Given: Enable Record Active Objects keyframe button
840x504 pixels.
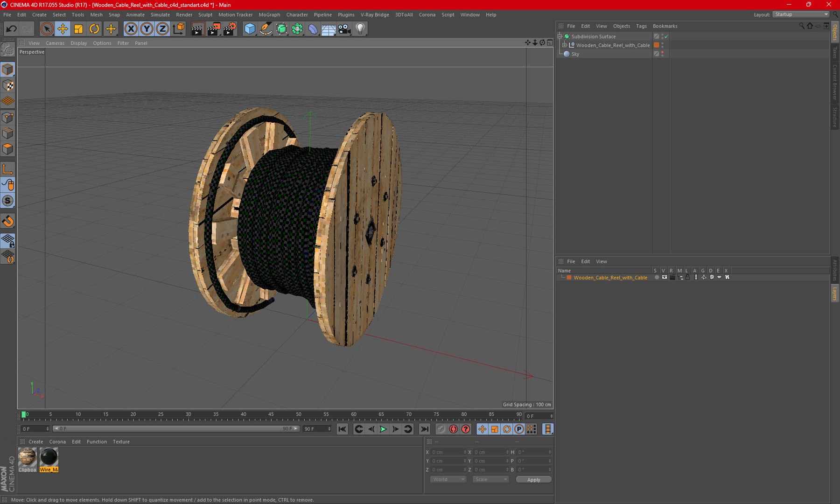Looking at the screenshot, I should [x=441, y=429].
